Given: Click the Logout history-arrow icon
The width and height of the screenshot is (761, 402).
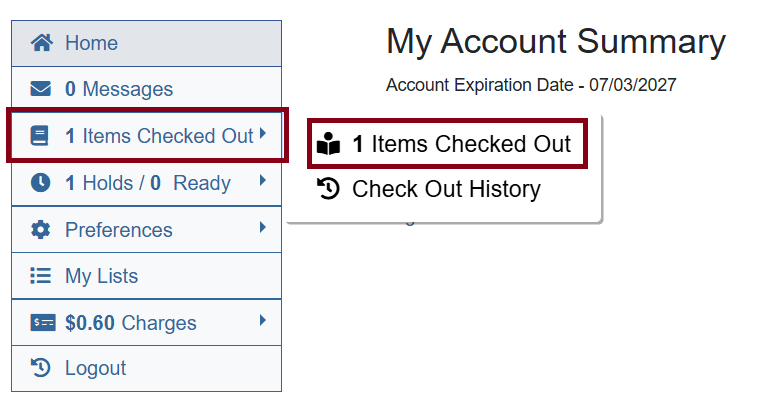Looking at the screenshot, I should (x=41, y=368).
